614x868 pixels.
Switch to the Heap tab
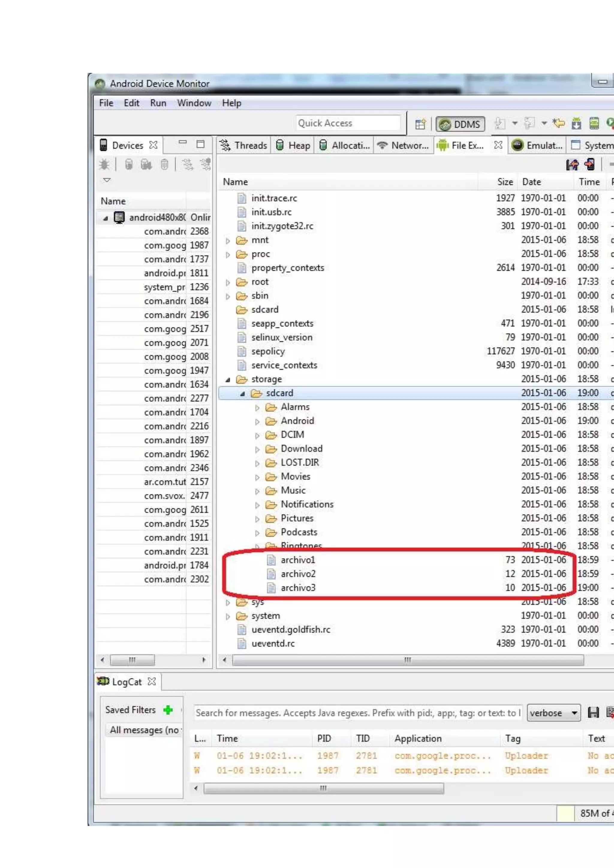click(293, 145)
